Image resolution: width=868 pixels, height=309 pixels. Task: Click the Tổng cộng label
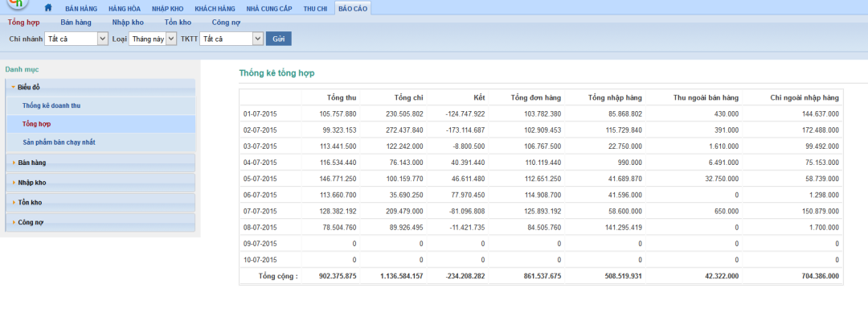[279, 276]
